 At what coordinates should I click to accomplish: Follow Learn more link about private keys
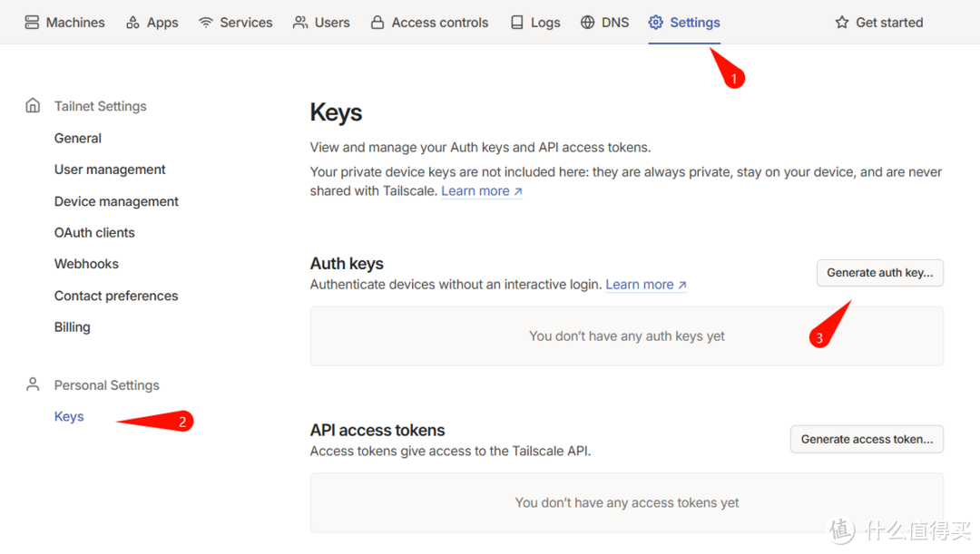[x=481, y=191]
